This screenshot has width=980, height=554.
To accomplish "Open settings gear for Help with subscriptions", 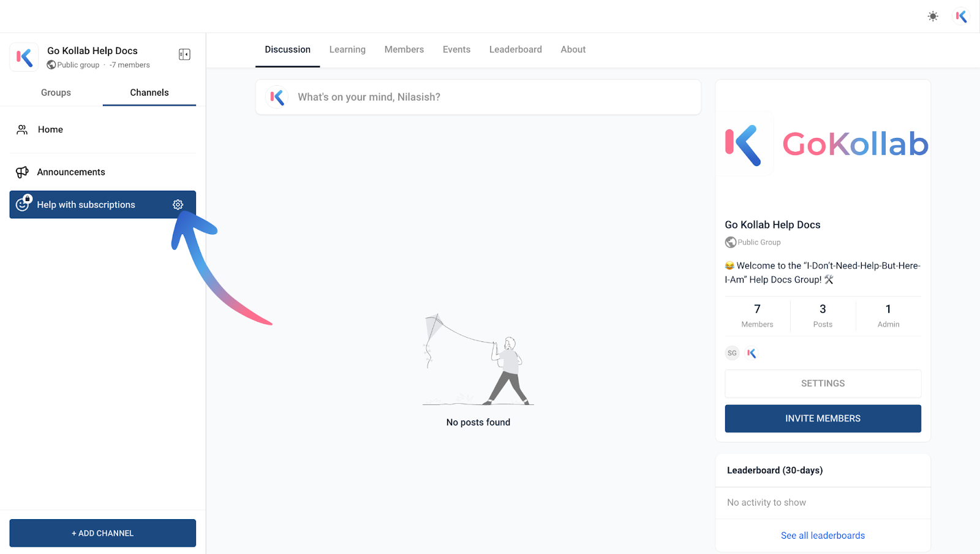I will (178, 205).
